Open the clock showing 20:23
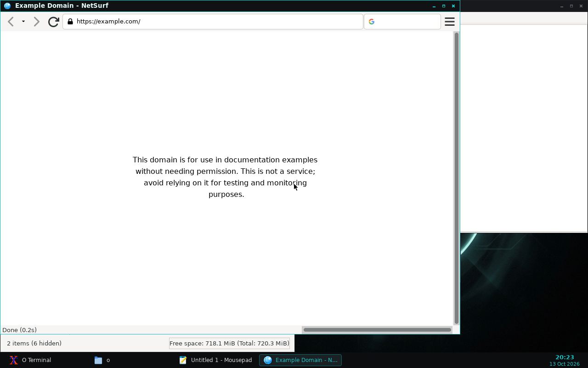This screenshot has width=588, height=368. pyautogui.click(x=565, y=360)
